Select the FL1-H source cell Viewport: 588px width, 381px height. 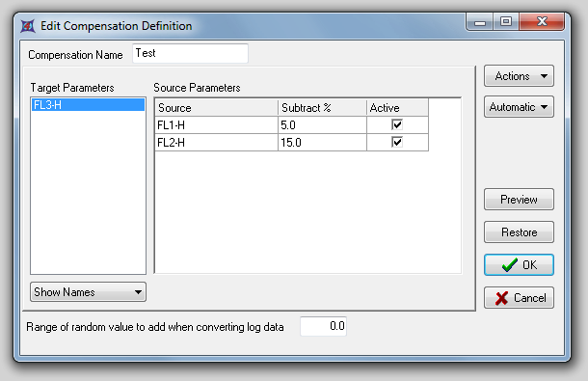click(216, 125)
